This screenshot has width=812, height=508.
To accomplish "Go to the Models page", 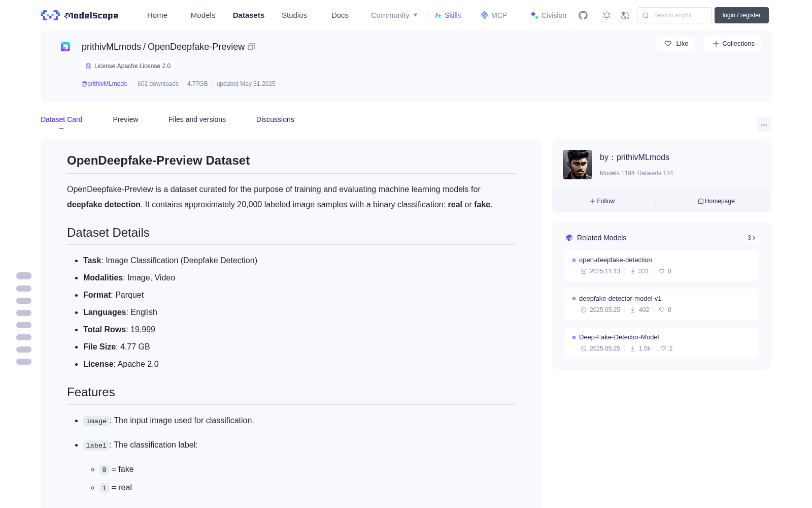I will 203,15.
